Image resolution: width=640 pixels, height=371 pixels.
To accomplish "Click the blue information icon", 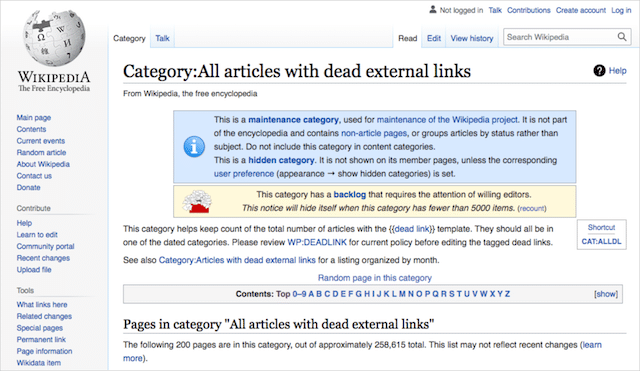I will click(x=194, y=147).
